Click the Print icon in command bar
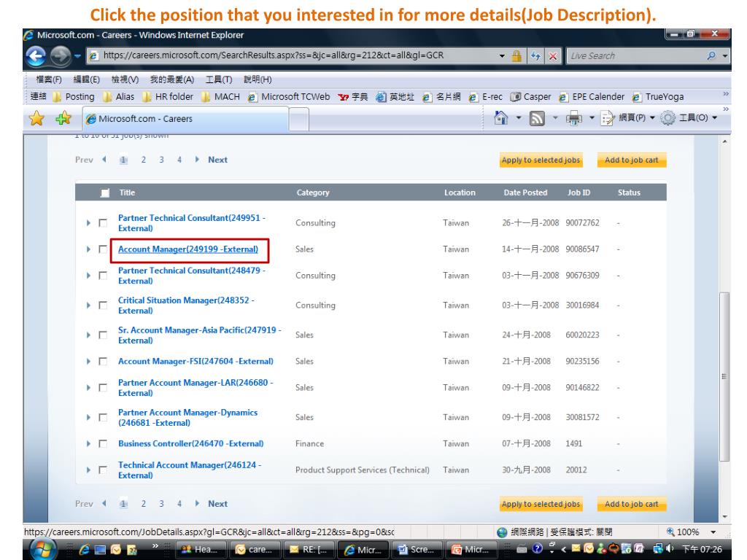Image resolution: width=747 pixels, height=560 pixels. coord(573,117)
